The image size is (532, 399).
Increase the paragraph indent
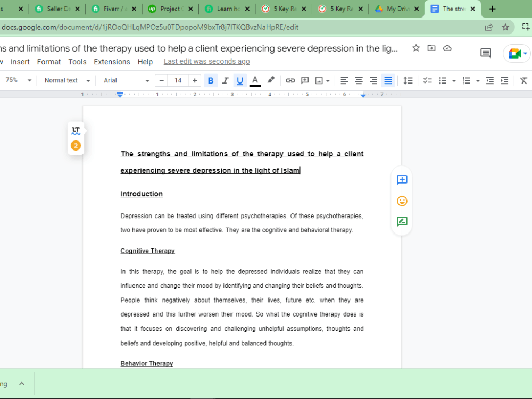pyautogui.click(x=504, y=80)
